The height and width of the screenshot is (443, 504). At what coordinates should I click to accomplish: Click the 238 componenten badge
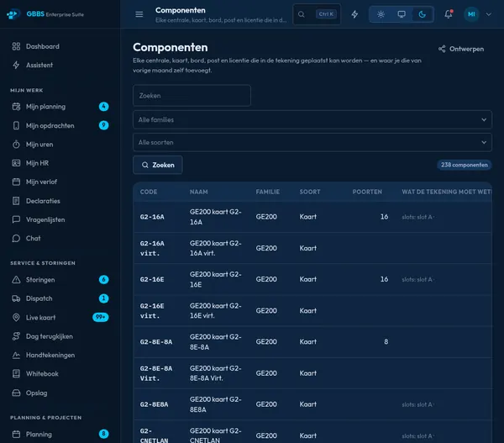[x=465, y=165]
